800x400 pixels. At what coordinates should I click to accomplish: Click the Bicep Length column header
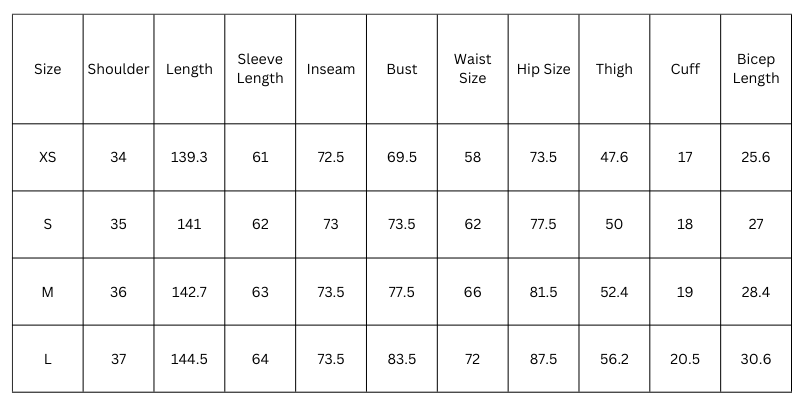756,69
